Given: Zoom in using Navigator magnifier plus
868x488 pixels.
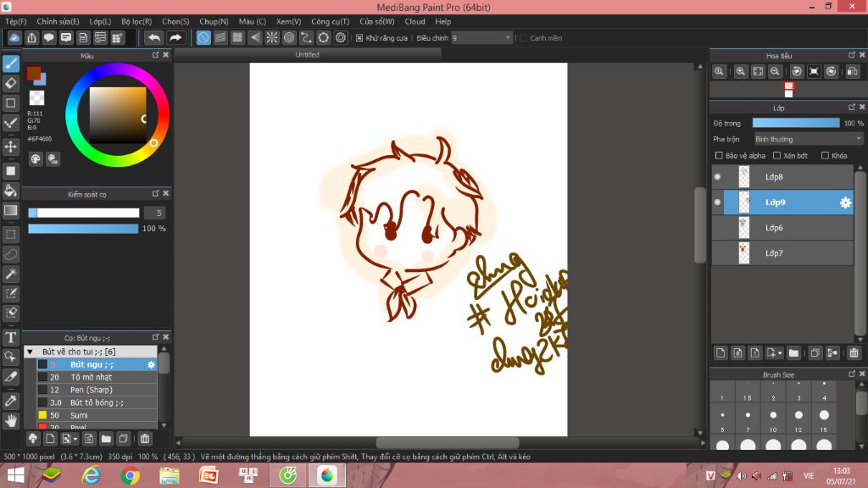Looking at the screenshot, I should pos(740,71).
